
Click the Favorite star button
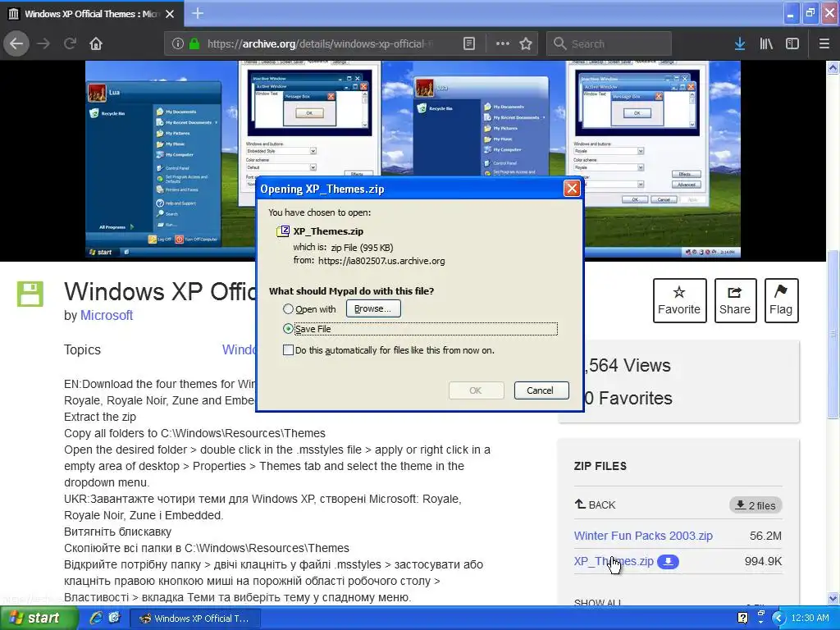(679, 300)
